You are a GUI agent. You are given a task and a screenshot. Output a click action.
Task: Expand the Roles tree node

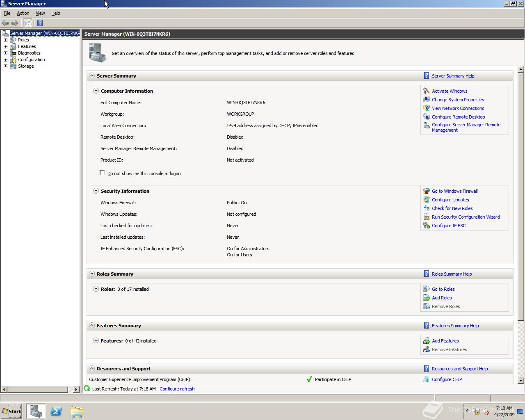(x=5, y=40)
